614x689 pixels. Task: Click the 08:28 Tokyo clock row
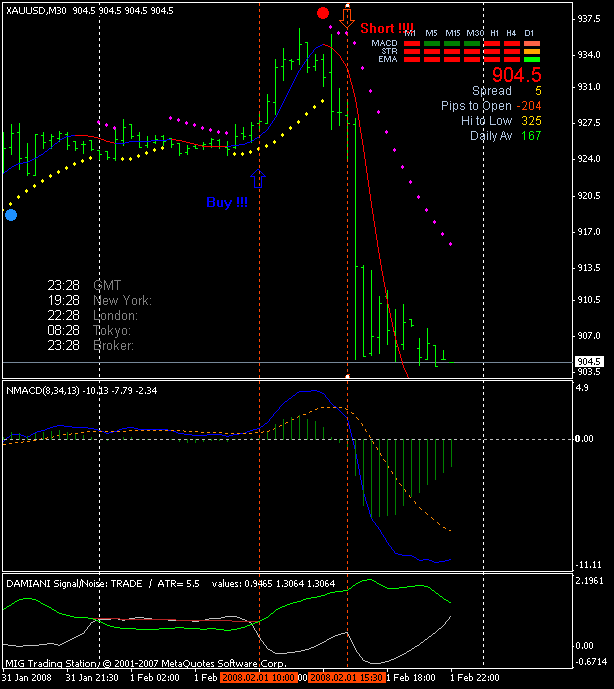89,330
